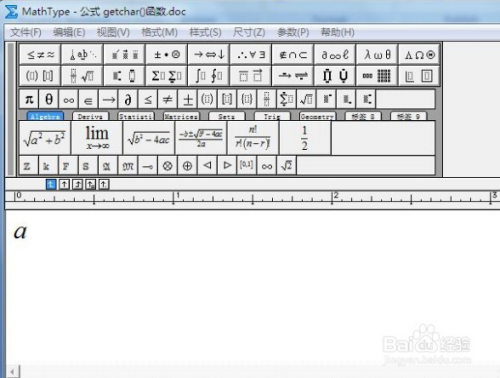The height and width of the screenshot is (378, 500).
Task: Switch to the Sets tab
Action: 227,116
